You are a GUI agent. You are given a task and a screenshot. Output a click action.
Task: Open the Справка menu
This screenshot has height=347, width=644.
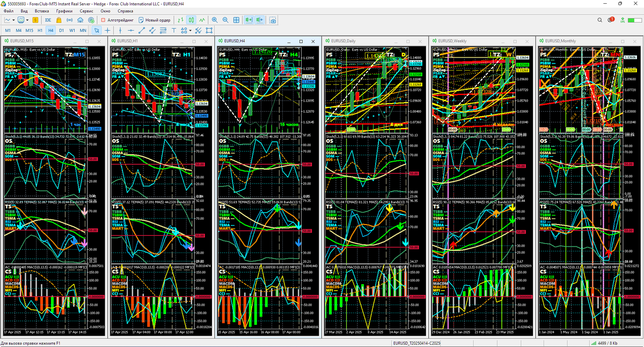(126, 11)
